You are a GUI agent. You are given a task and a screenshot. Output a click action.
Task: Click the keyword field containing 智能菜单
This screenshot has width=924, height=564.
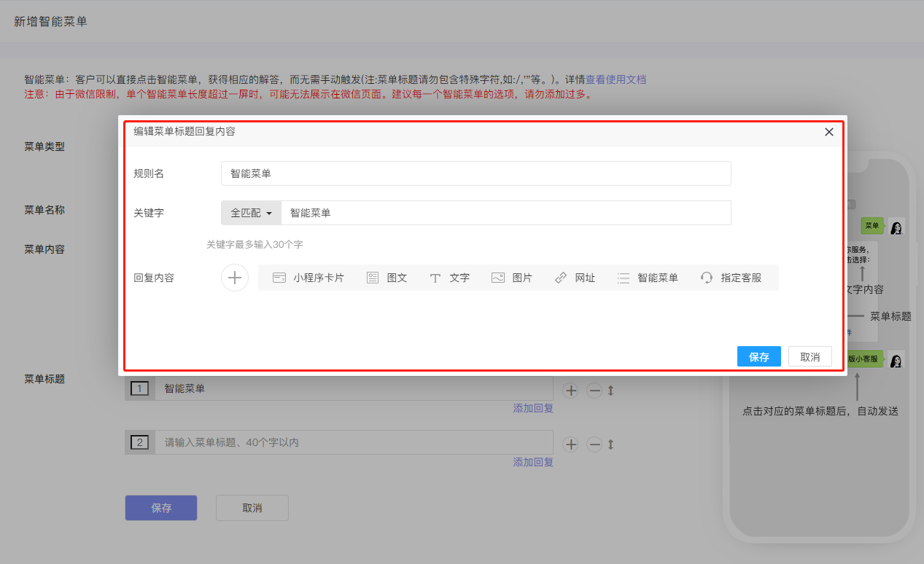coord(506,213)
